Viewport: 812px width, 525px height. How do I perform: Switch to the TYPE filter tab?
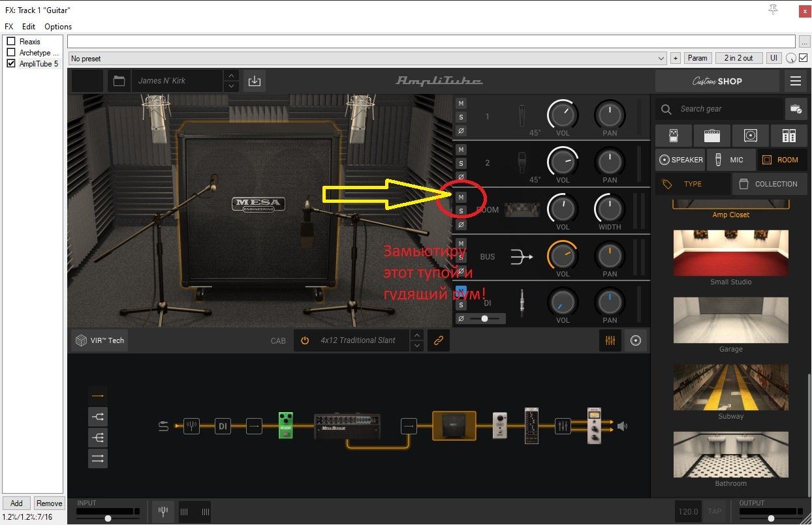(693, 184)
